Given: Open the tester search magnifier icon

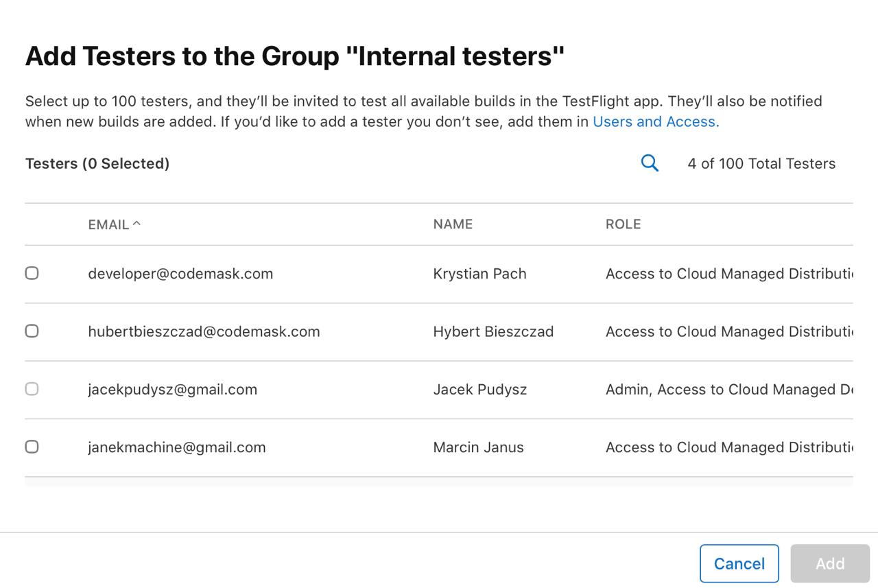Looking at the screenshot, I should [x=650, y=163].
